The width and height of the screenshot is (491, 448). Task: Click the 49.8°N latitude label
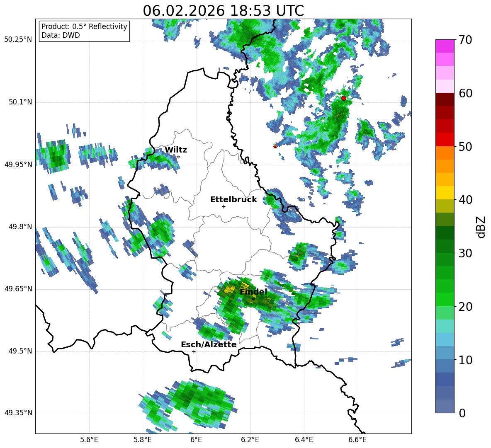tap(20, 227)
